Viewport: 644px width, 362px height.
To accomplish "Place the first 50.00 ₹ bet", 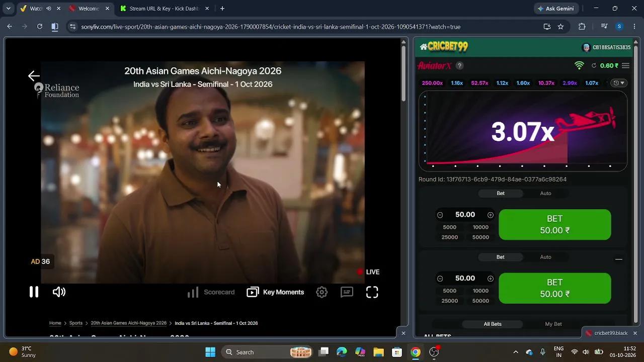I will 555,224.
